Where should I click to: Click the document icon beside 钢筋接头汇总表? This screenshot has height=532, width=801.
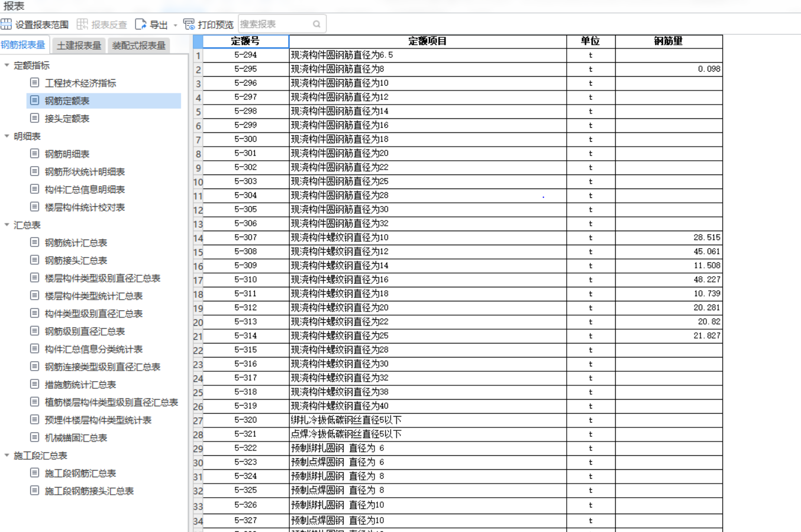click(35, 260)
